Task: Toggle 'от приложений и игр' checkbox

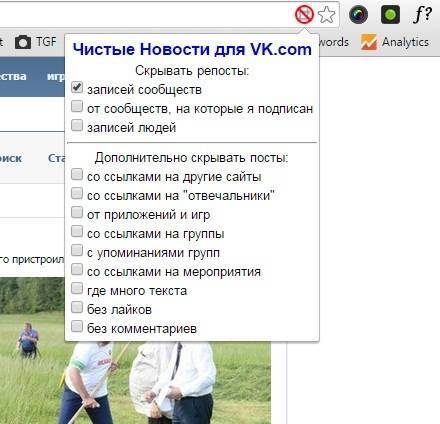Action: tap(77, 212)
